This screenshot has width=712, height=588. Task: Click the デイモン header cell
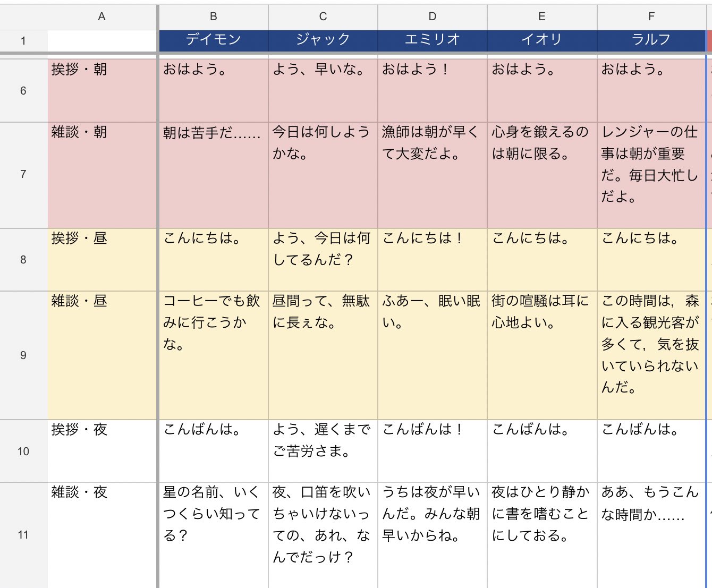[214, 41]
